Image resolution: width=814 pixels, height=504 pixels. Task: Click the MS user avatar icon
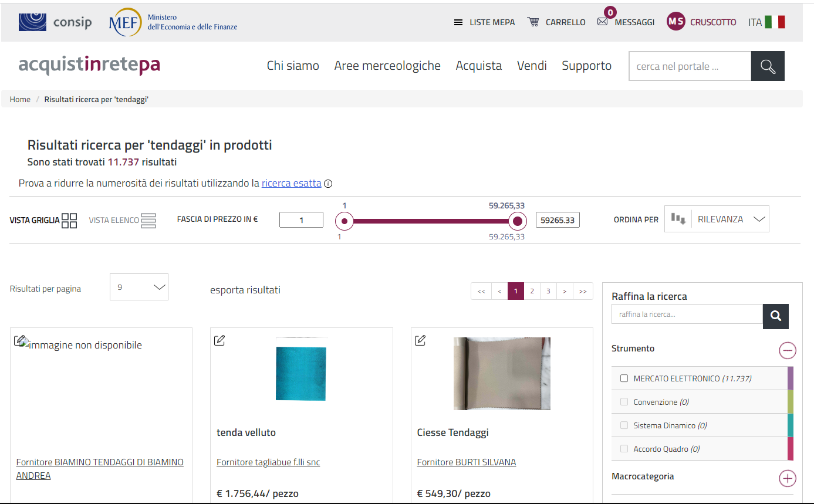coord(675,22)
